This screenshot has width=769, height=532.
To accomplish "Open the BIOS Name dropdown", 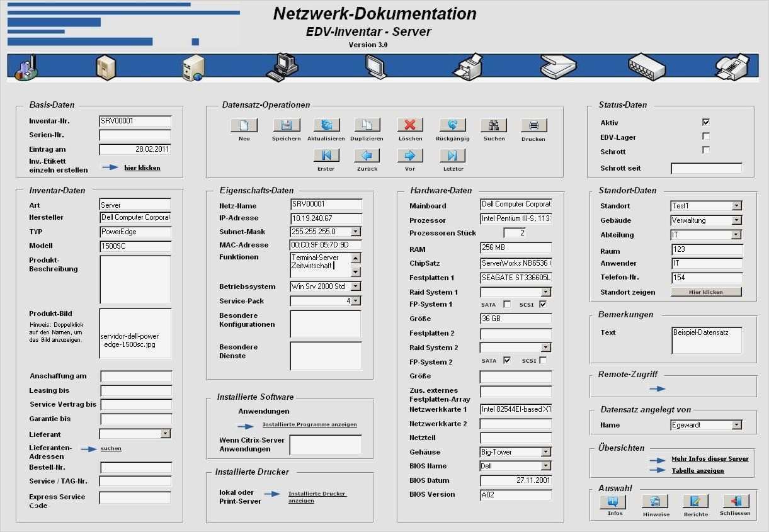I will click(546, 466).
